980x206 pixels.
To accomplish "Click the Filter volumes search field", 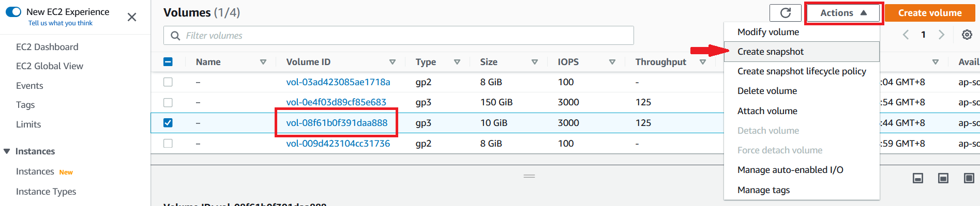I will 399,36.
